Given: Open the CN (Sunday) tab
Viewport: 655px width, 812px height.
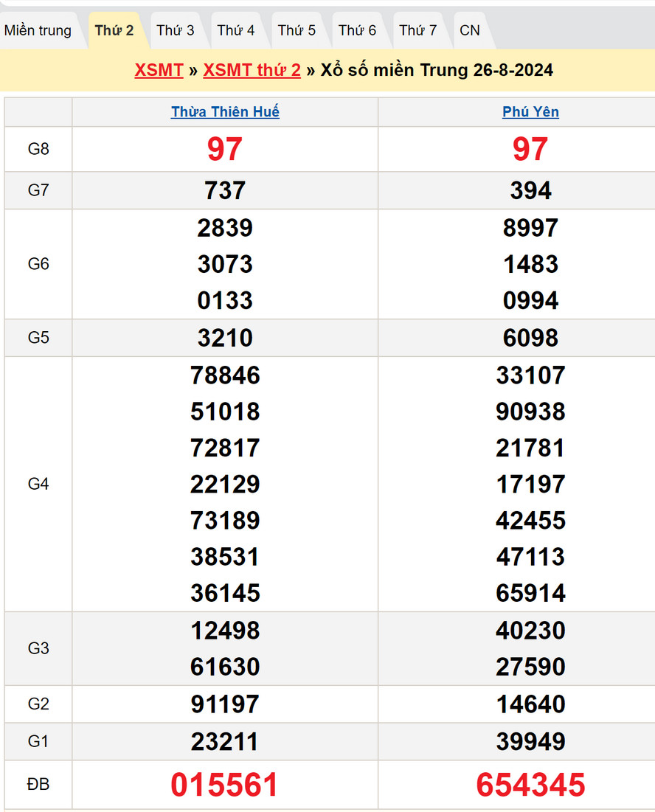Looking at the screenshot, I should coord(470,31).
